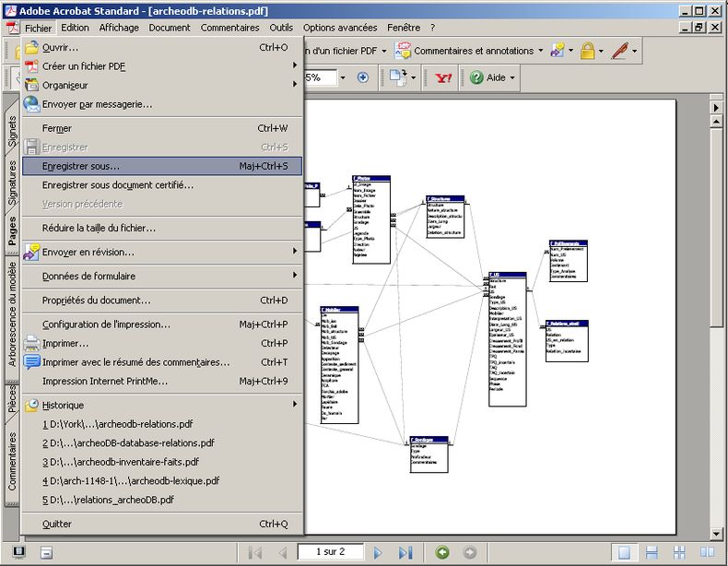Open the Outils menu

coord(281,28)
